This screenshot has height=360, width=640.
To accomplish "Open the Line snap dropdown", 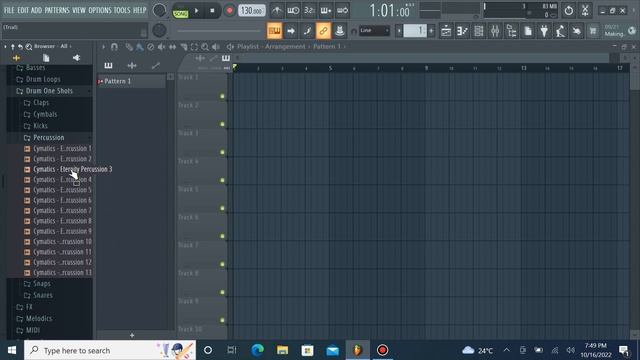I will click(374, 31).
